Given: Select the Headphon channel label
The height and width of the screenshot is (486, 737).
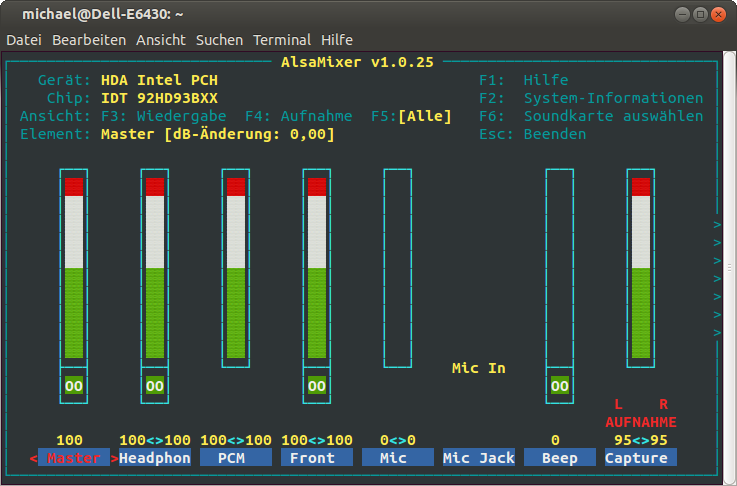Looking at the screenshot, I should [155, 458].
